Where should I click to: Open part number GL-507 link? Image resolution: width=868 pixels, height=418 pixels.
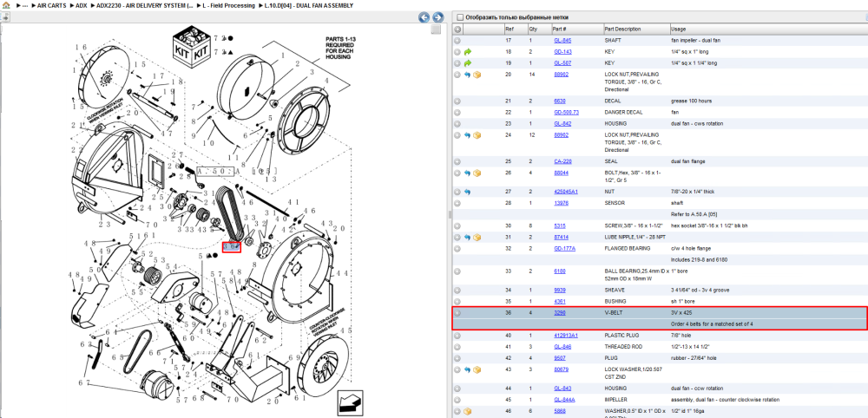click(x=562, y=63)
